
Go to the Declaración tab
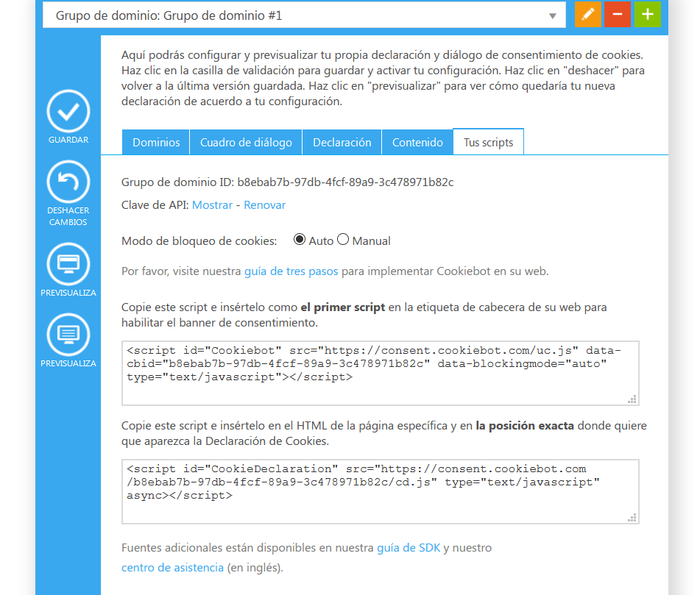click(x=342, y=142)
